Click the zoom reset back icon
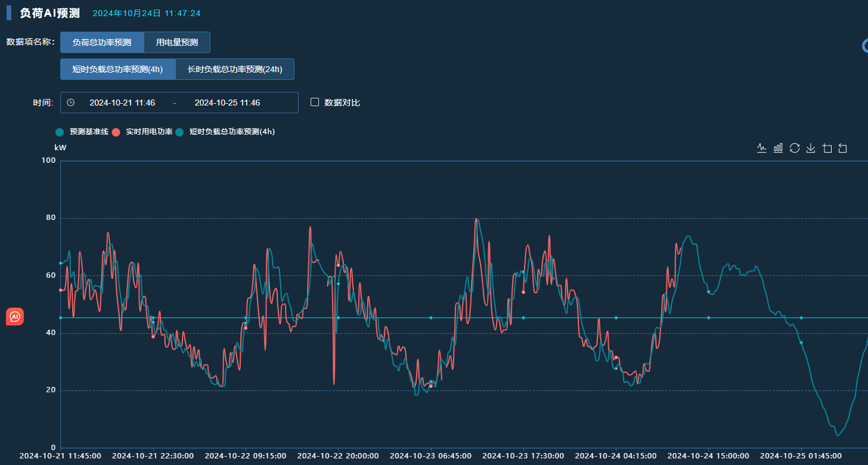 [842, 148]
